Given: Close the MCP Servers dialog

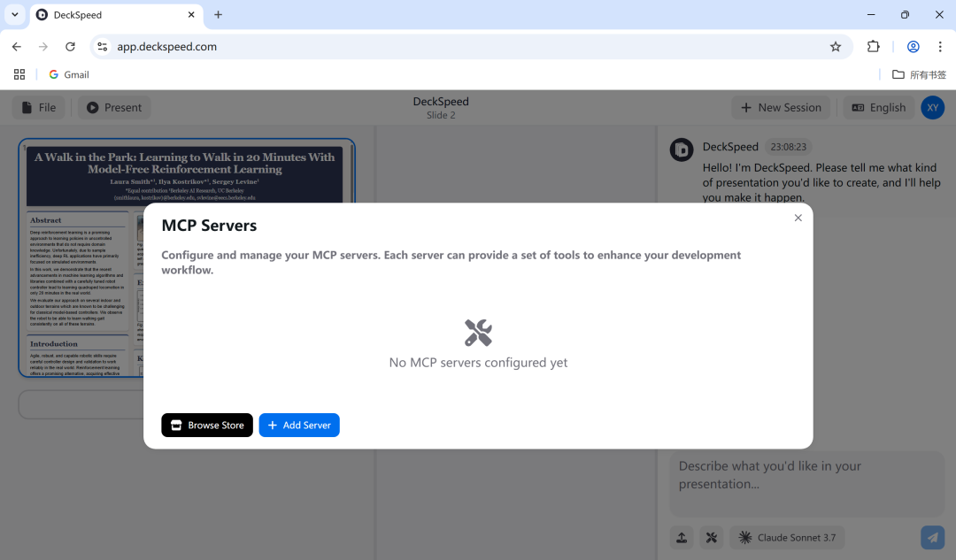Looking at the screenshot, I should point(798,219).
